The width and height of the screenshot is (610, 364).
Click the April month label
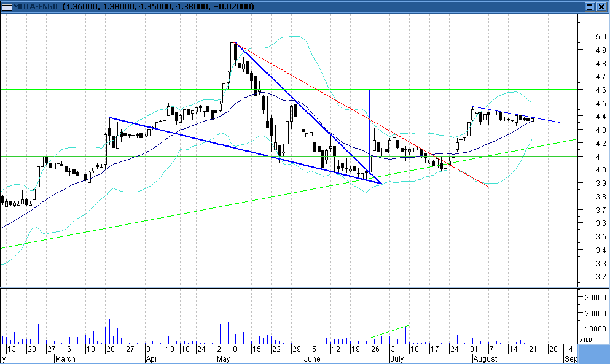point(154,359)
